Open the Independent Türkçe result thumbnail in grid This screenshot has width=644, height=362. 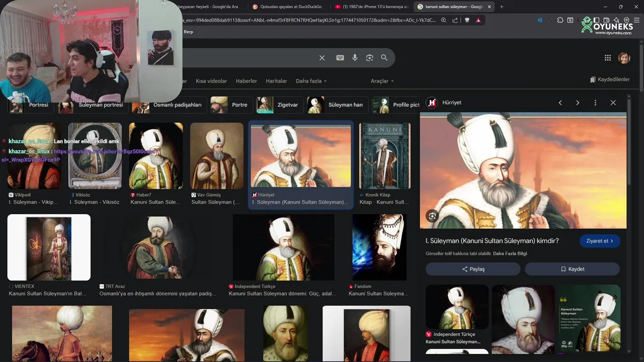(284, 247)
